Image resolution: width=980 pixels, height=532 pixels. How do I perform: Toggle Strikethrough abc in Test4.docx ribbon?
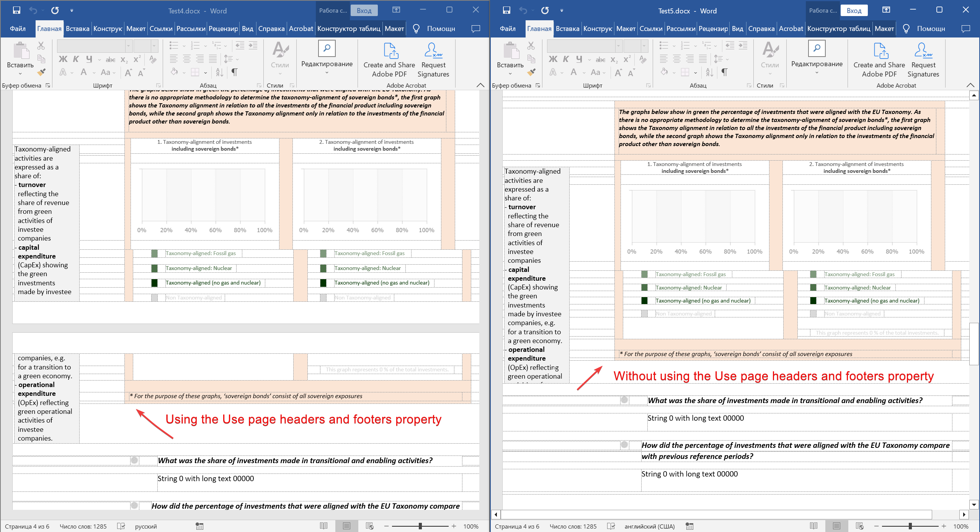tap(111, 59)
